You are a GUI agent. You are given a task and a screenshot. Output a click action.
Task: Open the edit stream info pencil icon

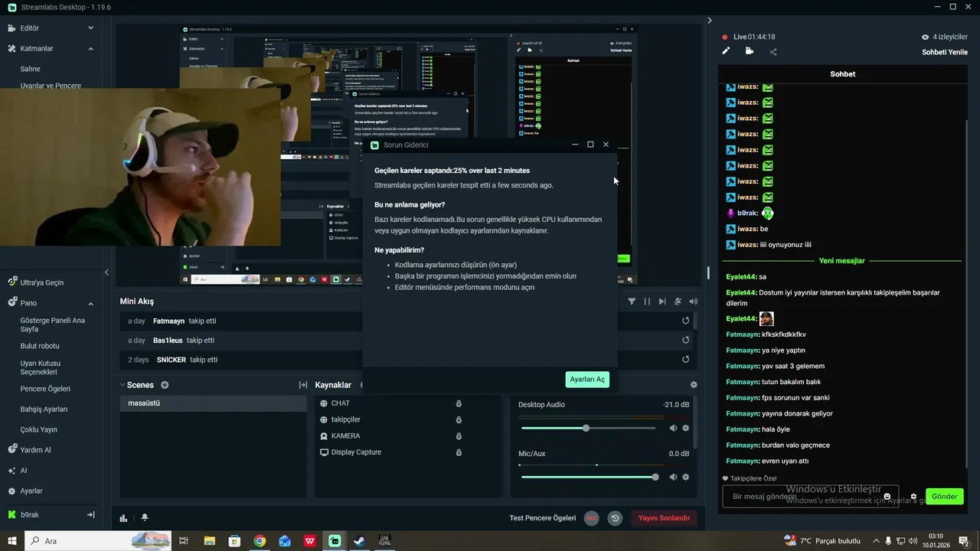point(727,51)
